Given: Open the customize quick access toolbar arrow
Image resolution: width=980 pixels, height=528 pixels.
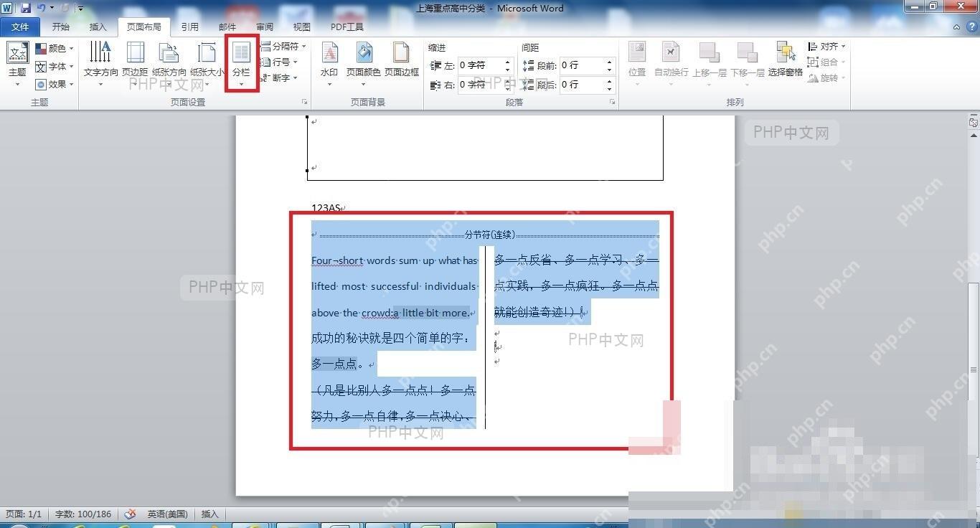Looking at the screenshot, I should pyautogui.click(x=80, y=9).
